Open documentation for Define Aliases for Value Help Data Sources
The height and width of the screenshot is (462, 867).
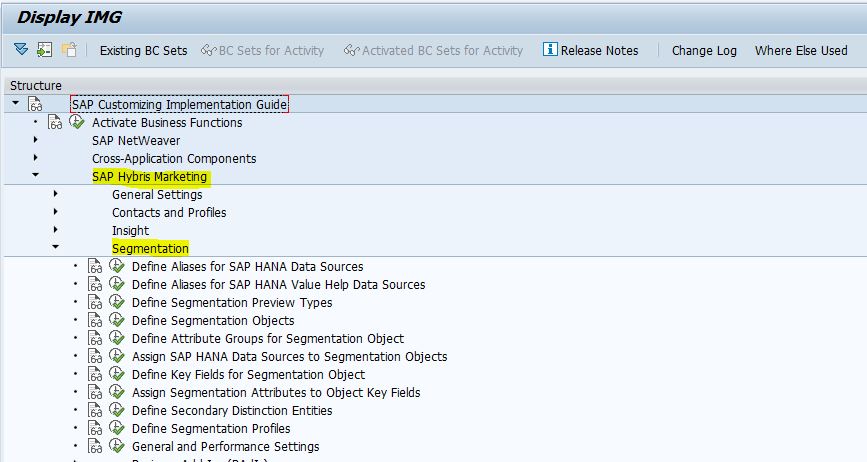point(95,285)
